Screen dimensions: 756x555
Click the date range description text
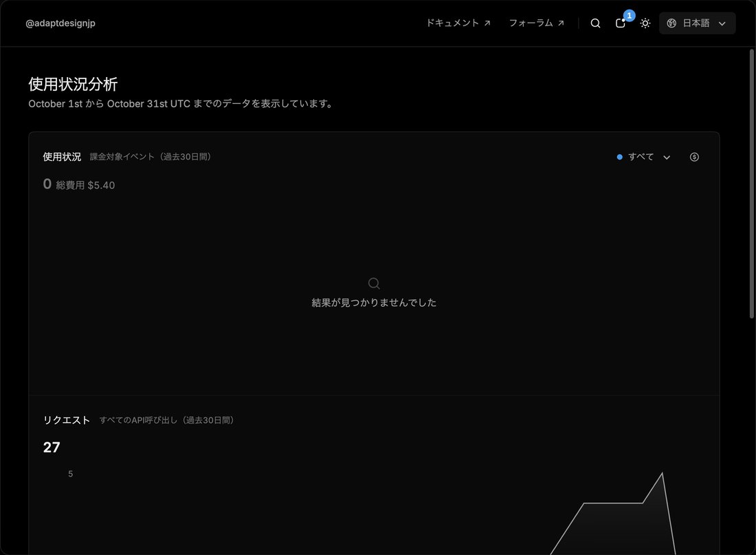tap(181, 104)
